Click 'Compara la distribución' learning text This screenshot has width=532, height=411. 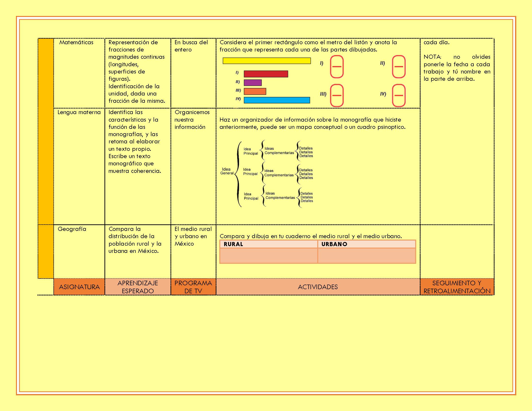pos(135,240)
